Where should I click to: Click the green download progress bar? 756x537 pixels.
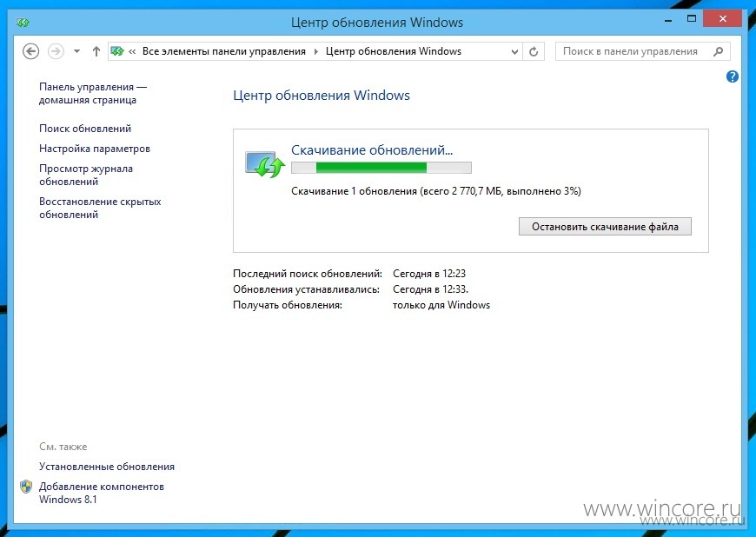pyautogui.click(x=381, y=168)
